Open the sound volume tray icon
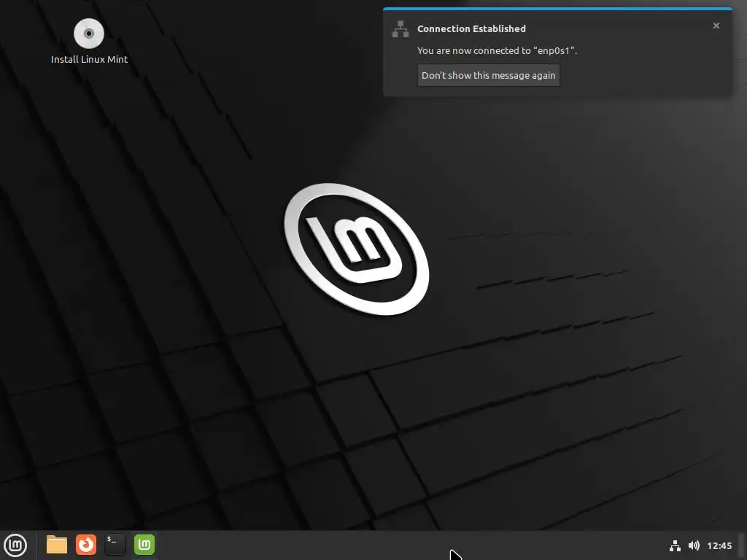 pyautogui.click(x=694, y=545)
